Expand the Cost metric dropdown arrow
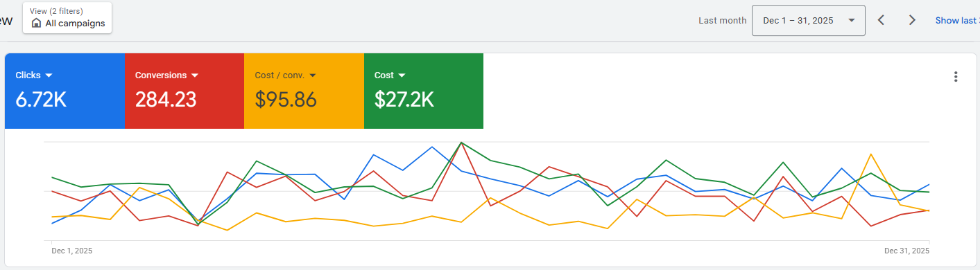 click(x=402, y=75)
